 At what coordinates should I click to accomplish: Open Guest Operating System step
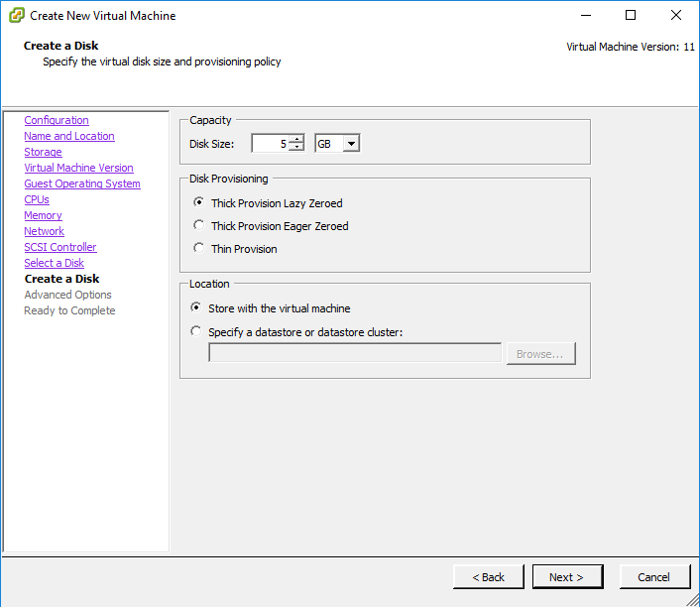[x=82, y=183]
